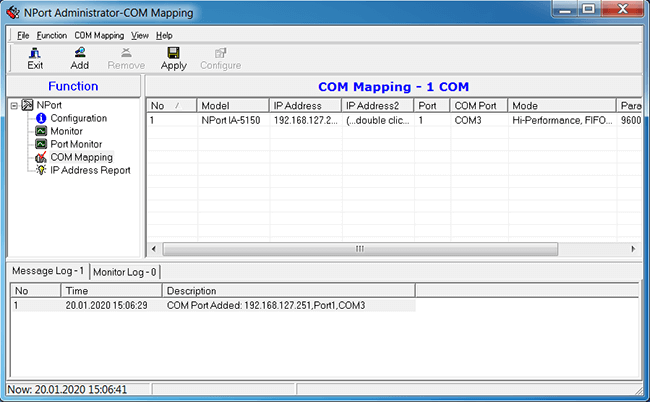Sort by the No column header
This screenshot has width=650, height=402.
click(x=172, y=106)
